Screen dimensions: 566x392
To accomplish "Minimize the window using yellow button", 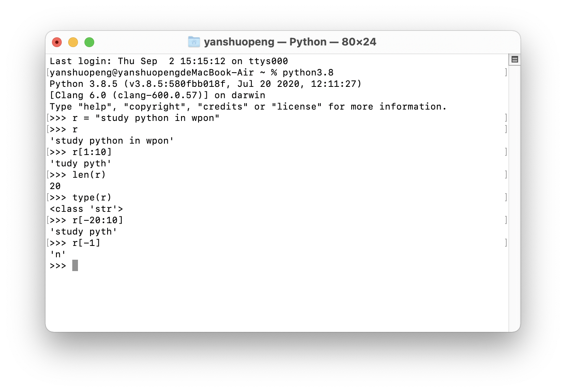I will tap(73, 42).
